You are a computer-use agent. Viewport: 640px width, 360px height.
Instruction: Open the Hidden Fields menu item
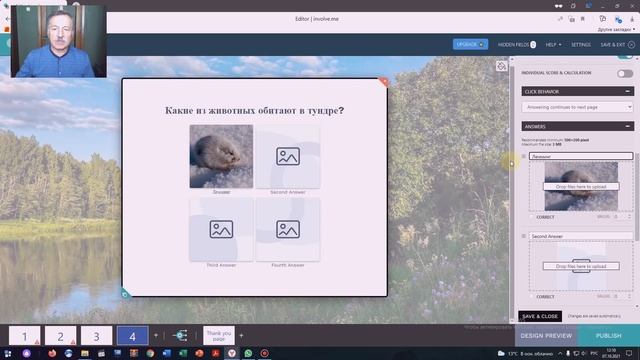tap(517, 44)
